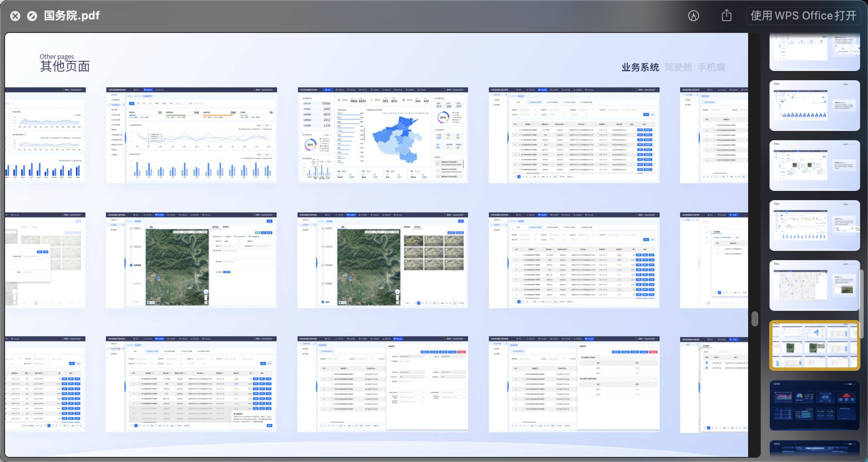The width and height of the screenshot is (868, 462).
Task: Open the Markup annotation tool
Action: (x=694, y=16)
